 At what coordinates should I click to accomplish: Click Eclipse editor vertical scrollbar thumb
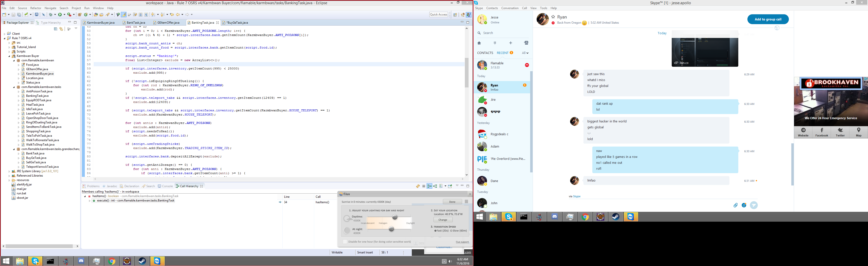[467, 72]
